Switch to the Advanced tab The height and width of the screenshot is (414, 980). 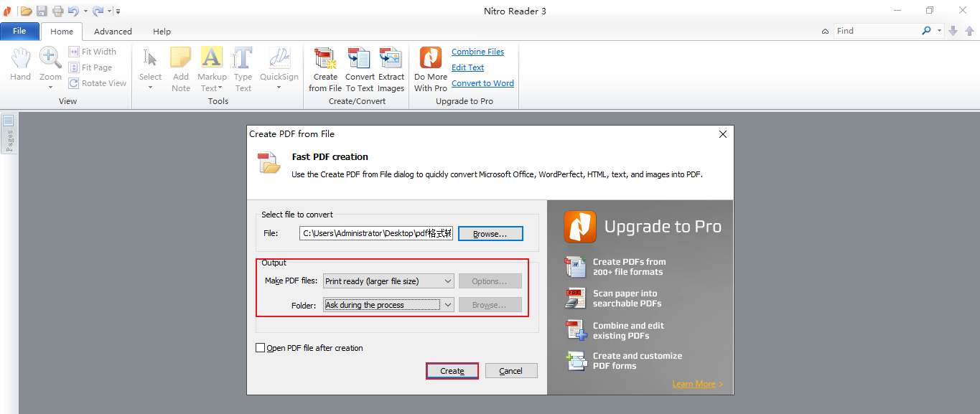click(x=113, y=32)
